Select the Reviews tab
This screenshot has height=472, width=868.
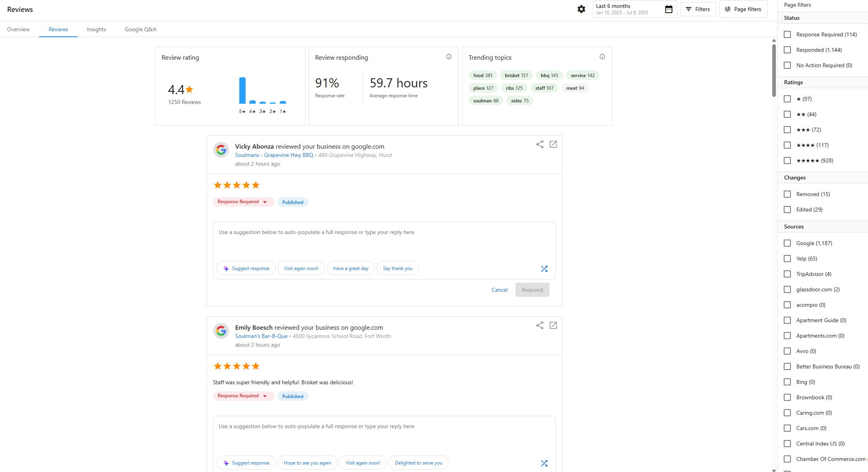click(x=58, y=29)
